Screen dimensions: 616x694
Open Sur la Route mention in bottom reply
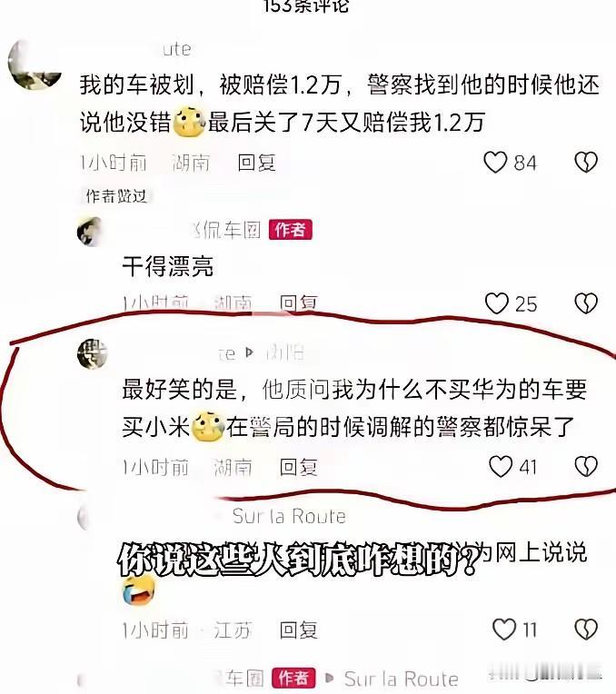click(x=401, y=679)
